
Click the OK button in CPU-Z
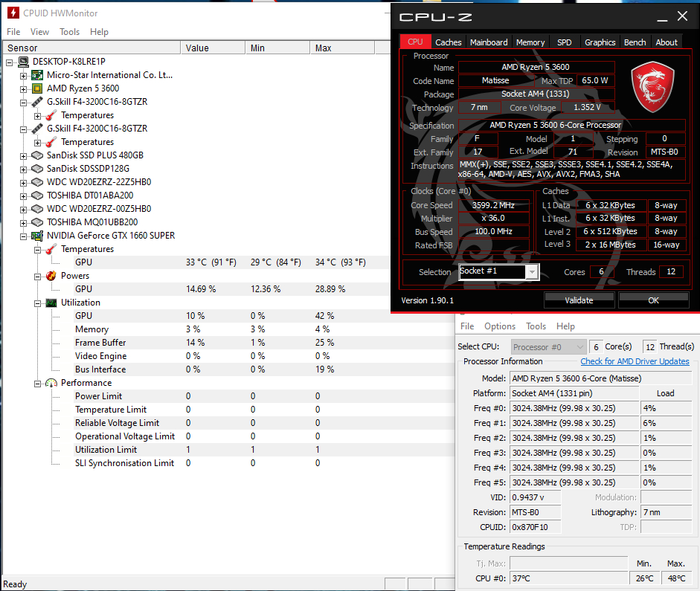654,300
